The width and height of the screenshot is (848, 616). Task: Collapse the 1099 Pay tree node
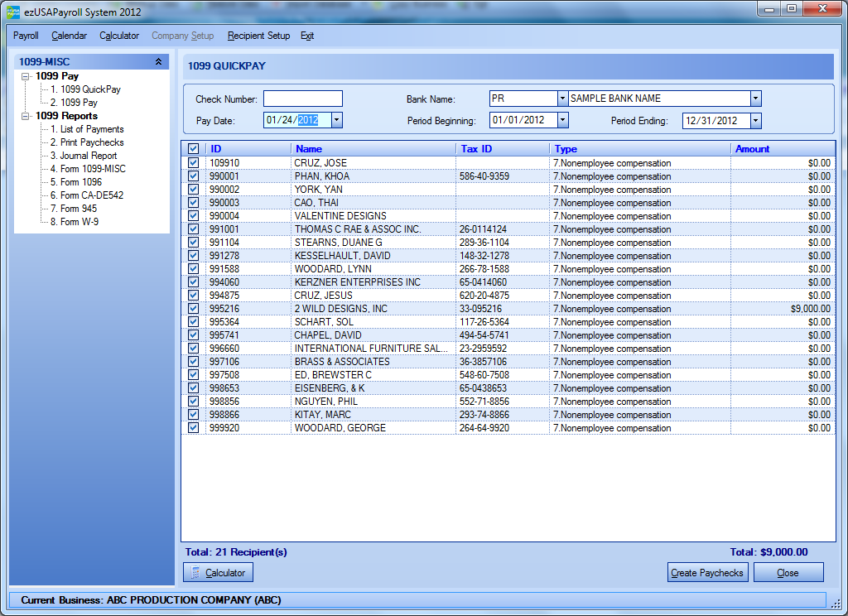point(26,76)
